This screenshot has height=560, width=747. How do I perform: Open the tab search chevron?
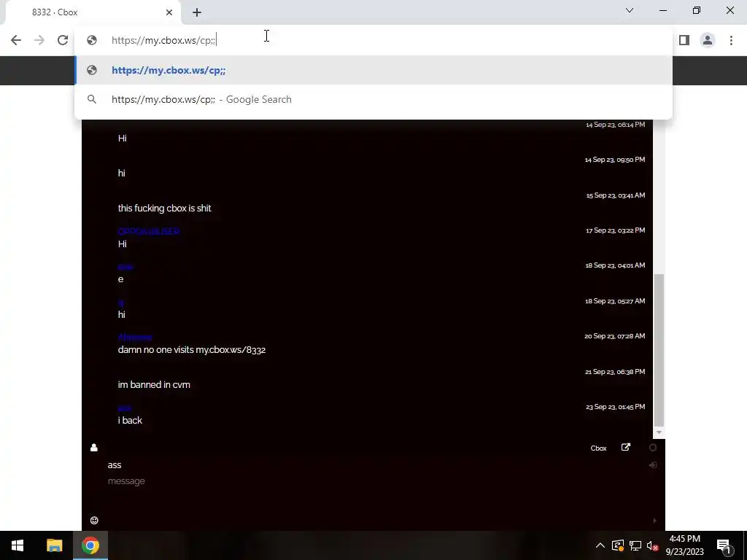click(x=630, y=10)
